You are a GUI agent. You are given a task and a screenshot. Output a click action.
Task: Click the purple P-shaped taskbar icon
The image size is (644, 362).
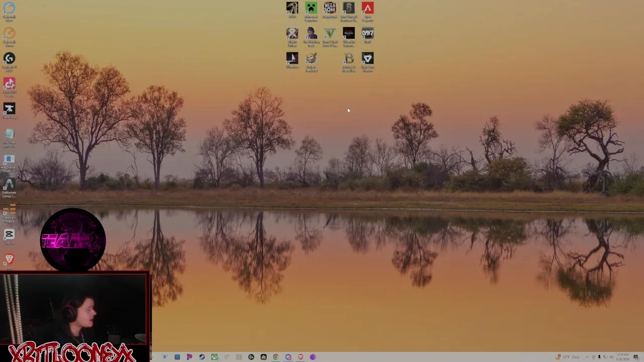coord(189,357)
